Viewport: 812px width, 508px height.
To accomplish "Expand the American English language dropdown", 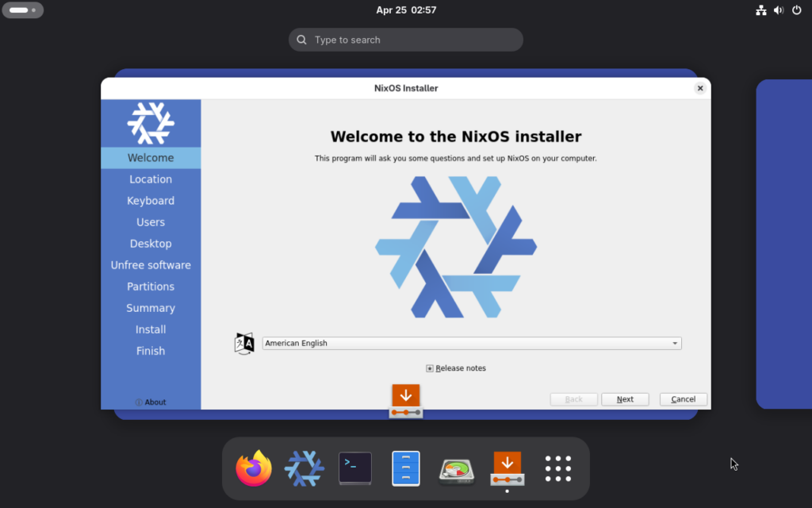I will click(471, 344).
